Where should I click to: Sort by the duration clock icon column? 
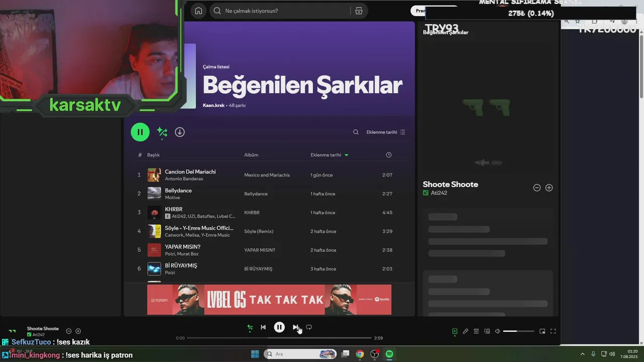(x=388, y=155)
